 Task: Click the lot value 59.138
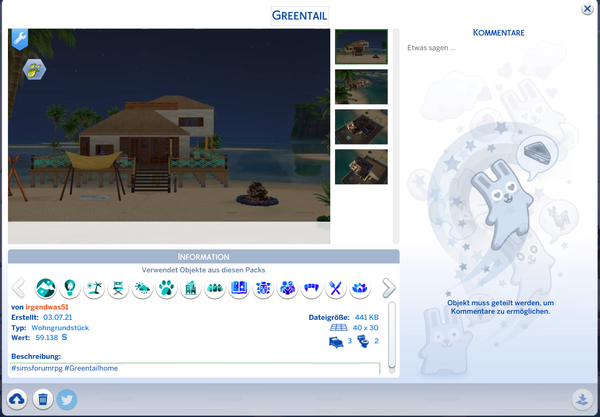pyautogui.click(x=47, y=338)
